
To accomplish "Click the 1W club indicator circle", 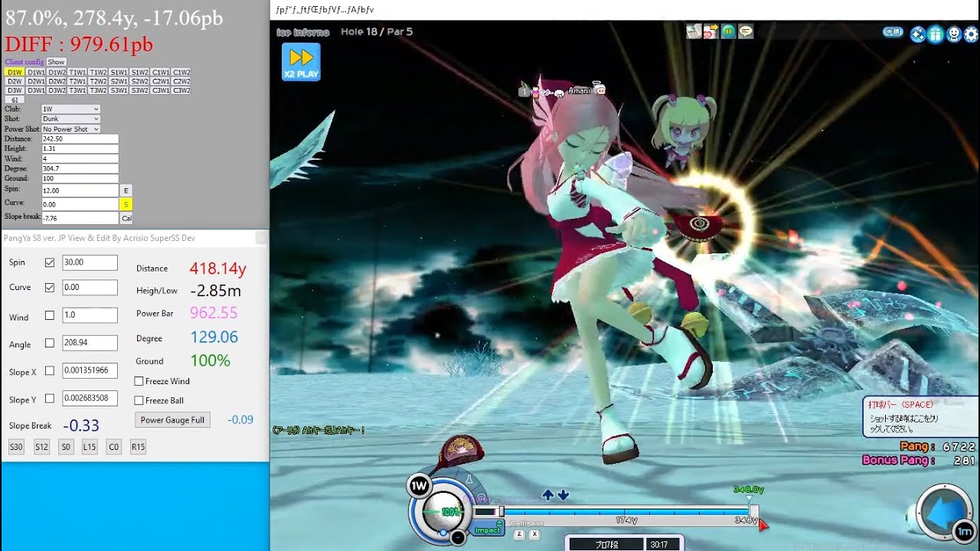I will [419, 486].
